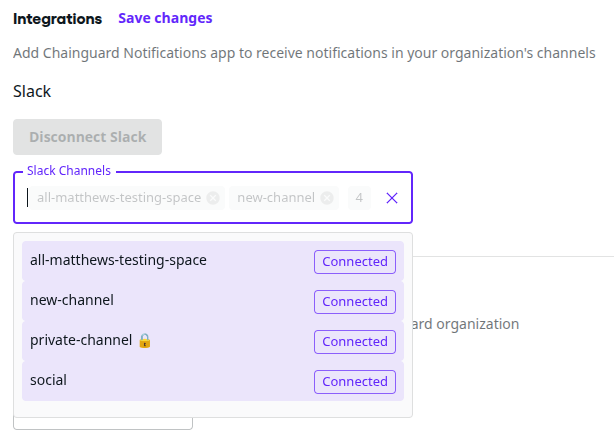This screenshot has height=434, width=614.
Task: Click the new-channel chip label
Action: coord(276,198)
